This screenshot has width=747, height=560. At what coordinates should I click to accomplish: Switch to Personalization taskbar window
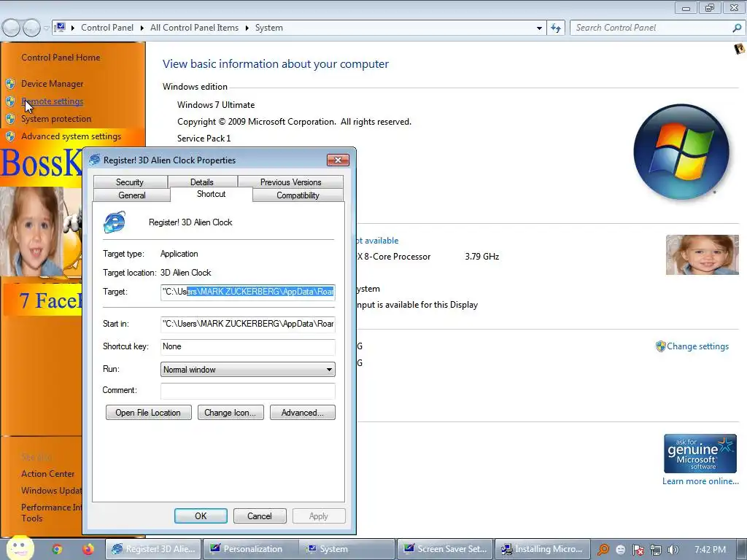pyautogui.click(x=251, y=549)
